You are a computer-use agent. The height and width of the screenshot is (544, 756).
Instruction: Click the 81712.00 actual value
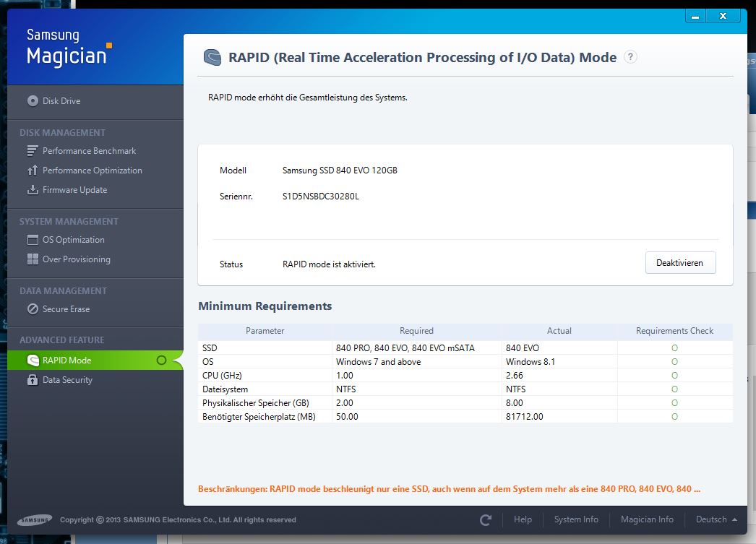525,416
